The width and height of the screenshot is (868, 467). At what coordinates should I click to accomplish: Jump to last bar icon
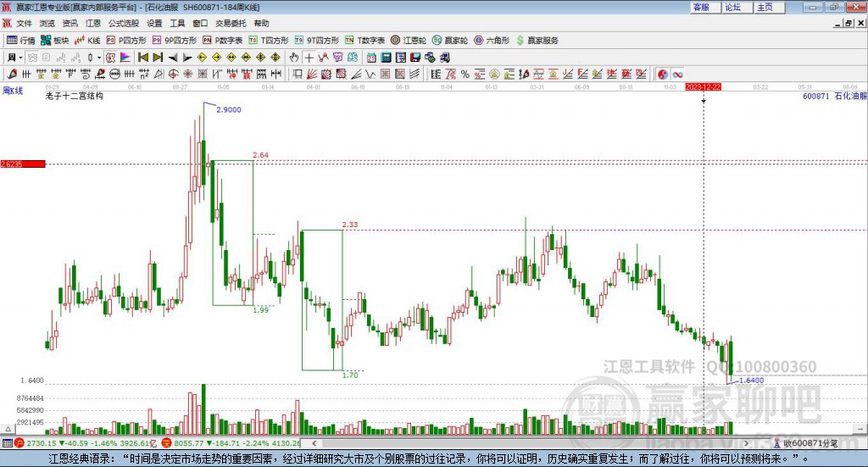[158, 58]
